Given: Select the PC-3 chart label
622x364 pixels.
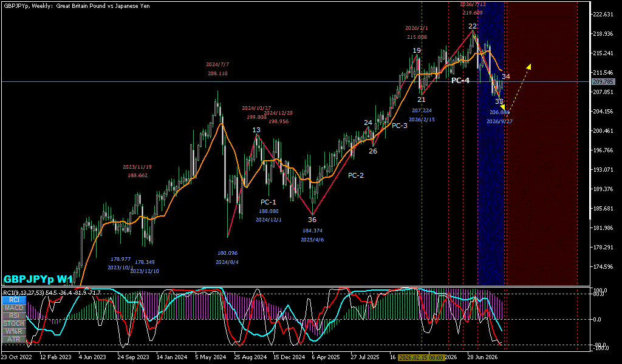Looking at the screenshot, I should (400, 126).
